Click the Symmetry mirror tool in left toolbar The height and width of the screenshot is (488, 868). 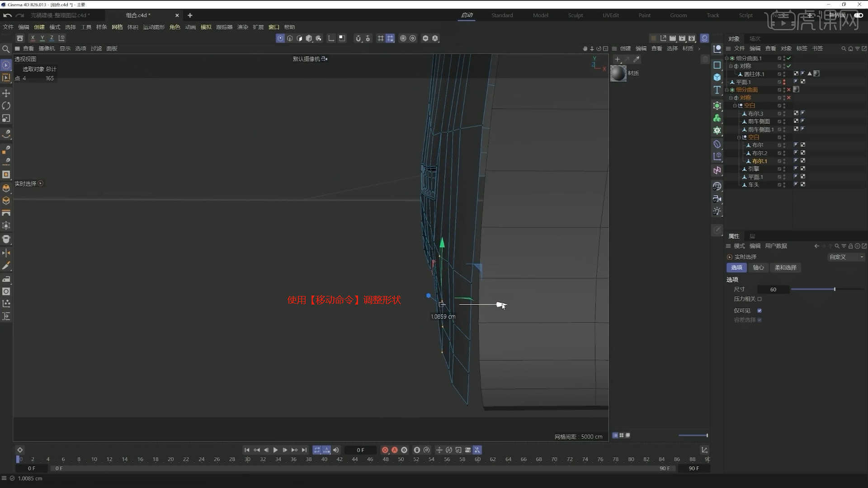tap(6, 253)
